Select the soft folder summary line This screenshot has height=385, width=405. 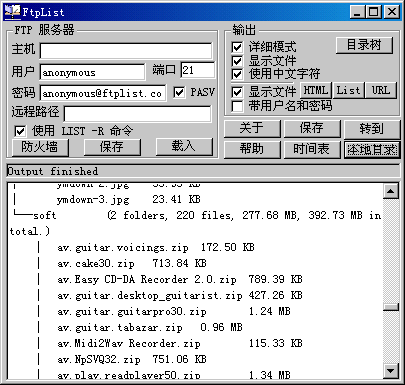click(195, 223)
